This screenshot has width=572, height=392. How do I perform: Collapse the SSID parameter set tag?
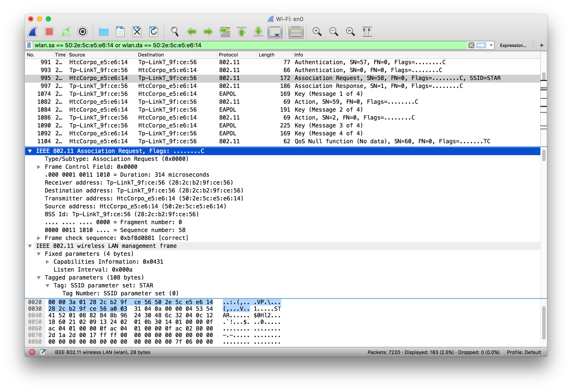click(47, 285)
